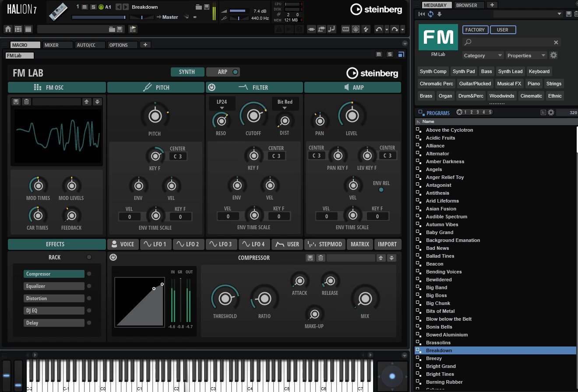The image size is (578, 392).
Task: Save the MediaBay filter preset disk icon
Action: tap(568, 14)
